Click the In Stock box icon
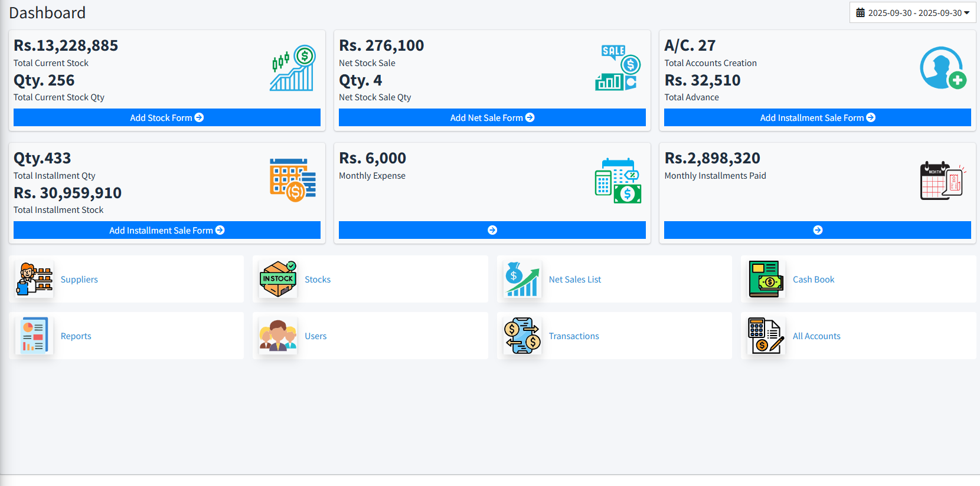 coord(278,279)
